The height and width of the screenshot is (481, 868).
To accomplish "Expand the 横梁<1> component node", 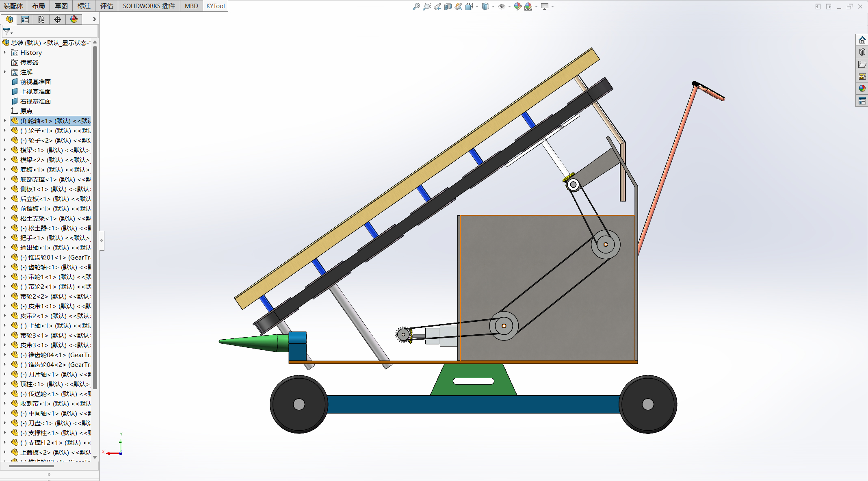I will [5, 150].
